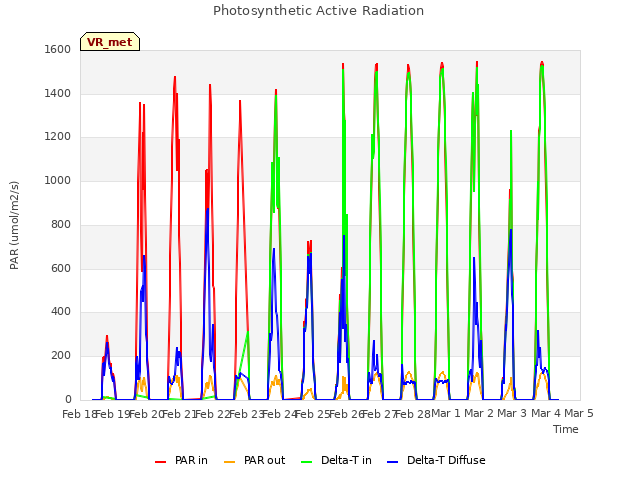Click the x-axis label Time
This screenshot has width=640, height=480.
[565, 429]
